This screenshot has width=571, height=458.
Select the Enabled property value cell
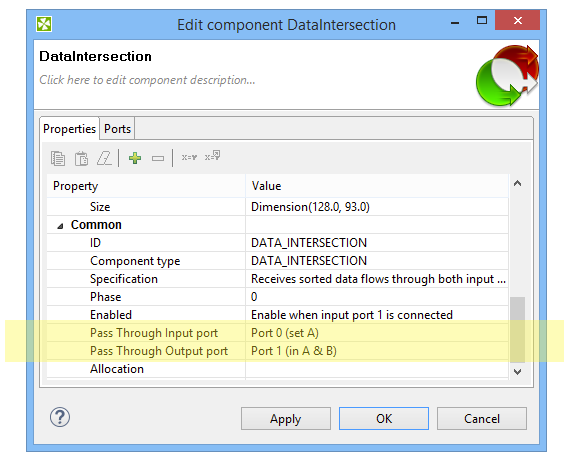377,315
